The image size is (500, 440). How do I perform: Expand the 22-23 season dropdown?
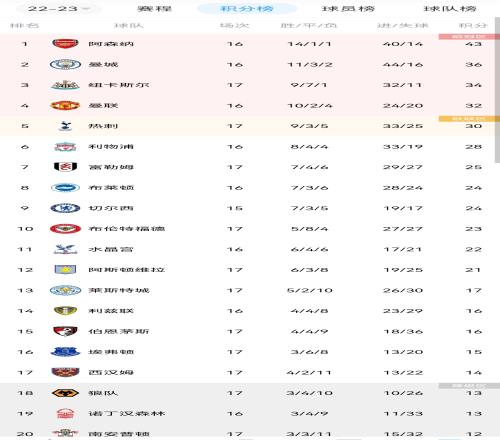tap(59, 8)
